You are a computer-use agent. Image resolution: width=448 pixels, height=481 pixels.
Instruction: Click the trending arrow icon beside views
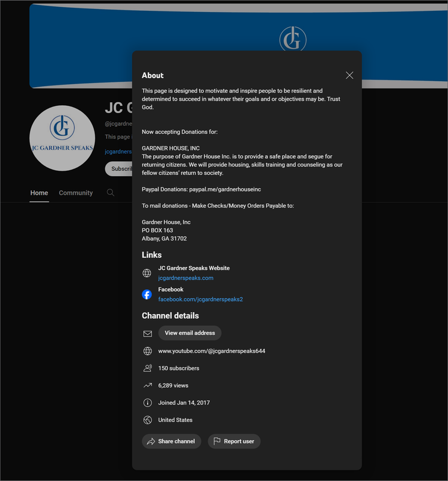[147, 385]
